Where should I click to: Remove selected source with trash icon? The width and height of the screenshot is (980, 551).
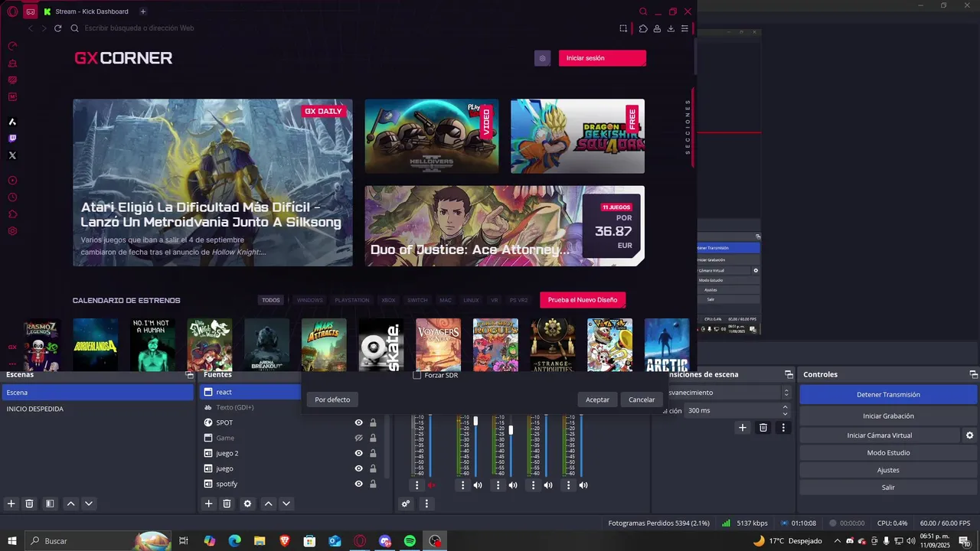point(227,504)
